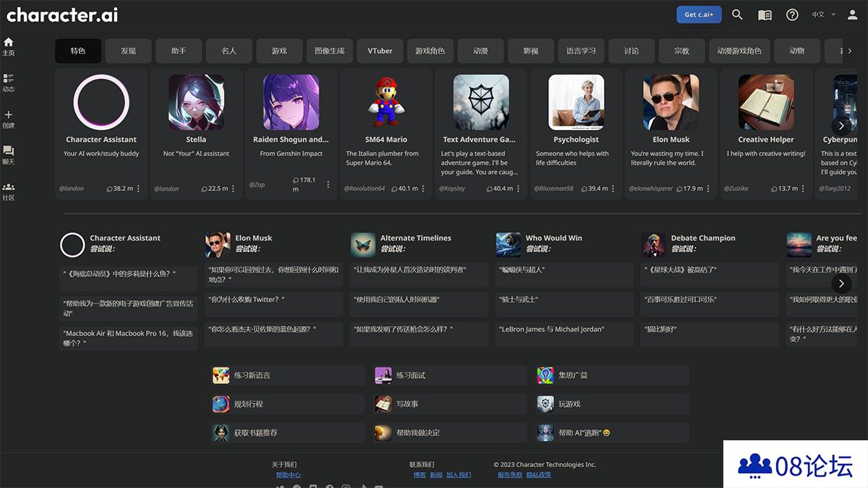Select prompt "猫比狗好"
The image size is (868, 488).
click(709, 334)
